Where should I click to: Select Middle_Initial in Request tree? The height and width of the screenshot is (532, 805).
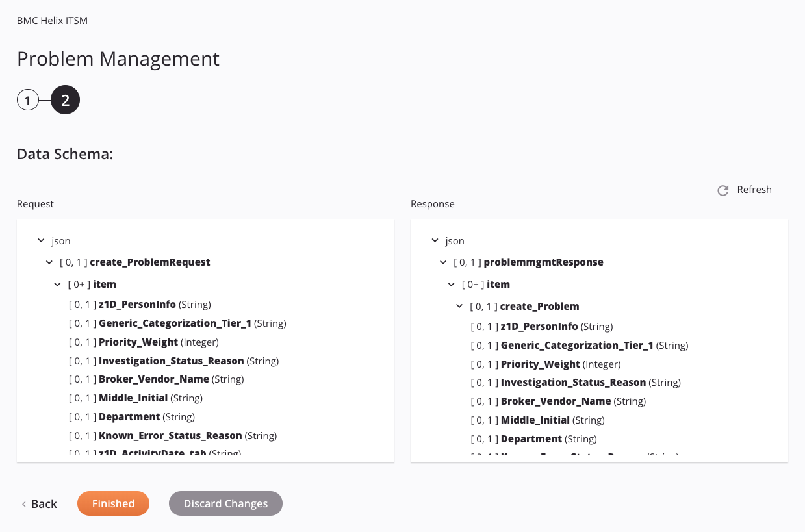(136, 398)
